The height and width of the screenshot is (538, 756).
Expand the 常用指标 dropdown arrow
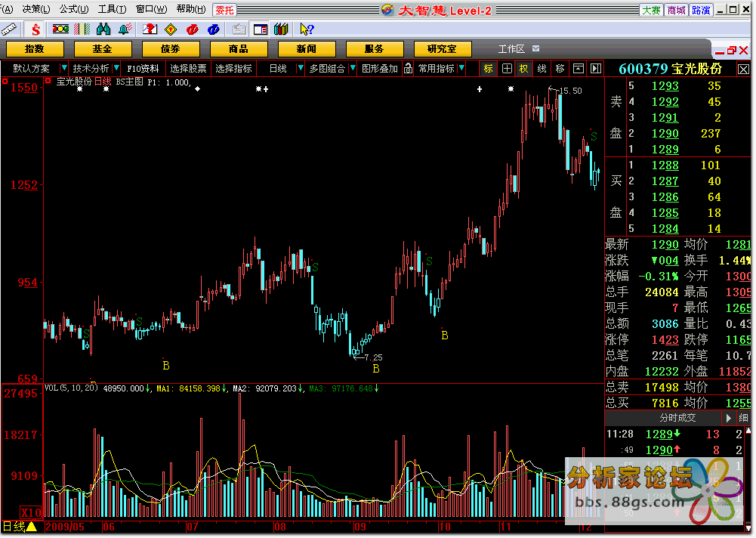coord(461,69)
